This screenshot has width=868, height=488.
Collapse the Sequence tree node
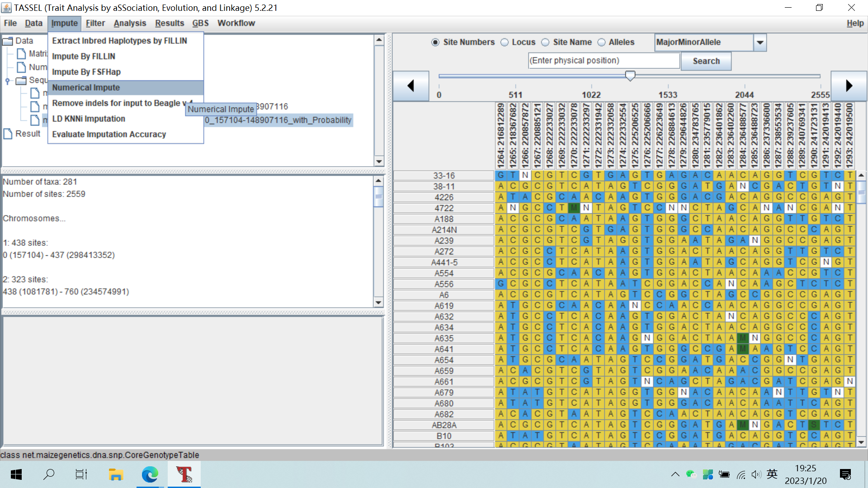point(7,80)
